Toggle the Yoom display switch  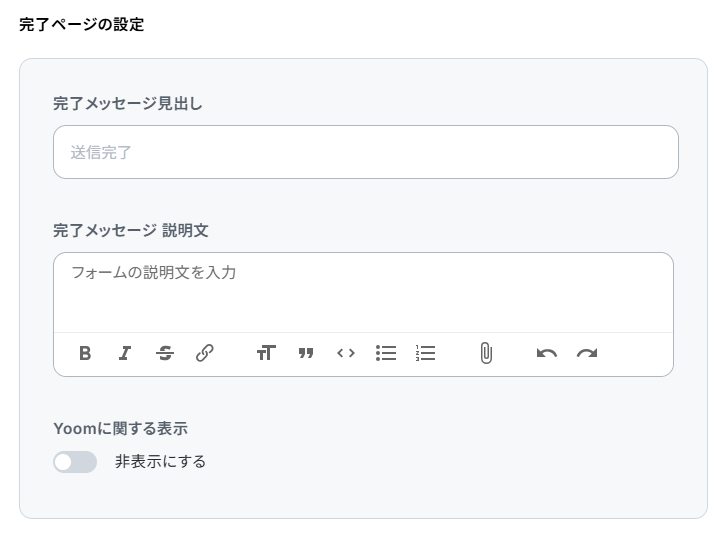point(75,462)
